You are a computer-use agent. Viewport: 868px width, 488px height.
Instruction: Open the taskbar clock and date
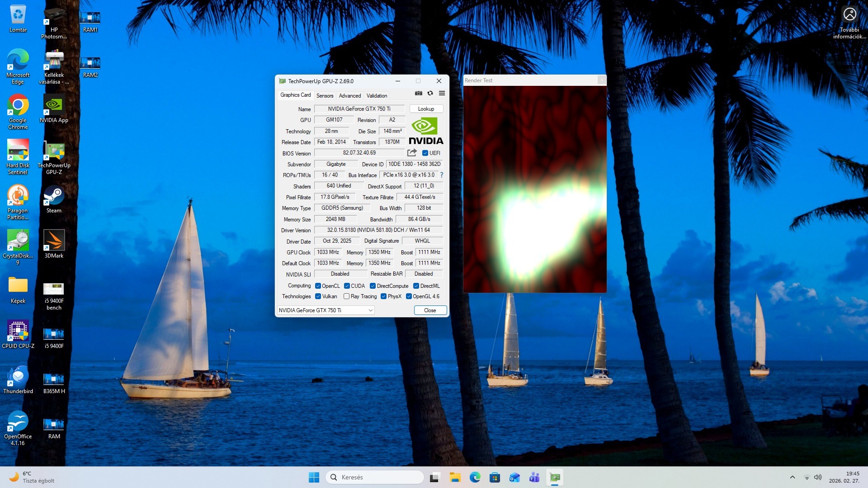(844, 477)
